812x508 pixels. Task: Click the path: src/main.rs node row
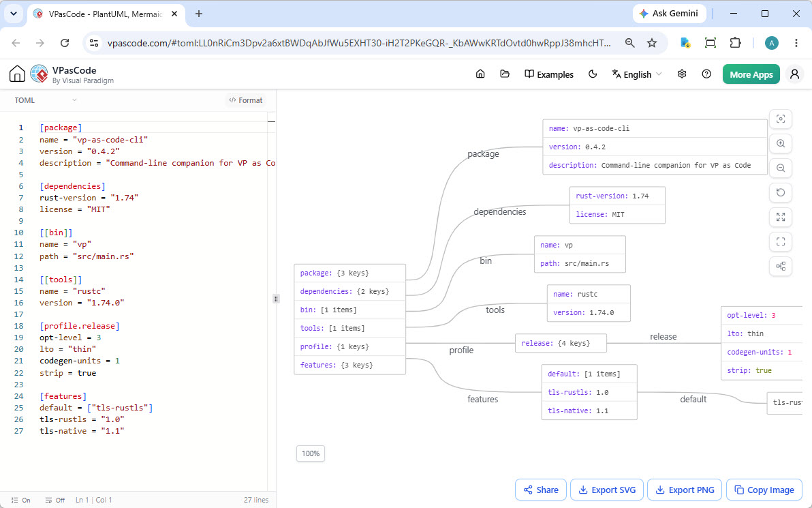pos(580,263)
